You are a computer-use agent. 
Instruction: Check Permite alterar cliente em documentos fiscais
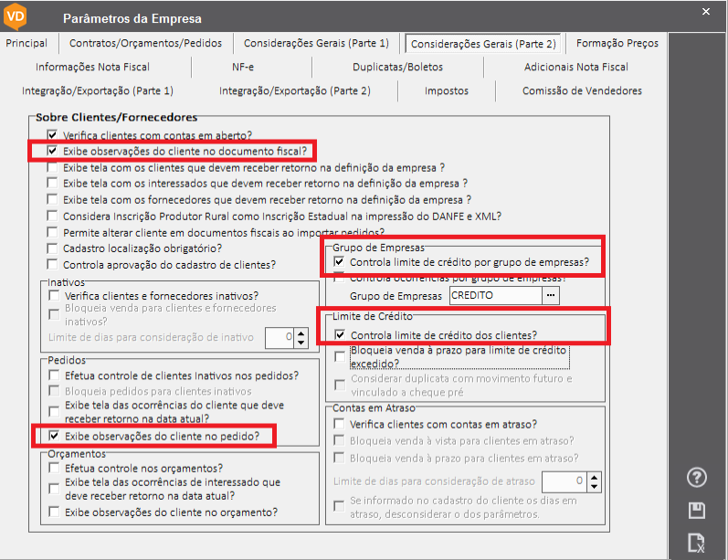click(52, 232)
